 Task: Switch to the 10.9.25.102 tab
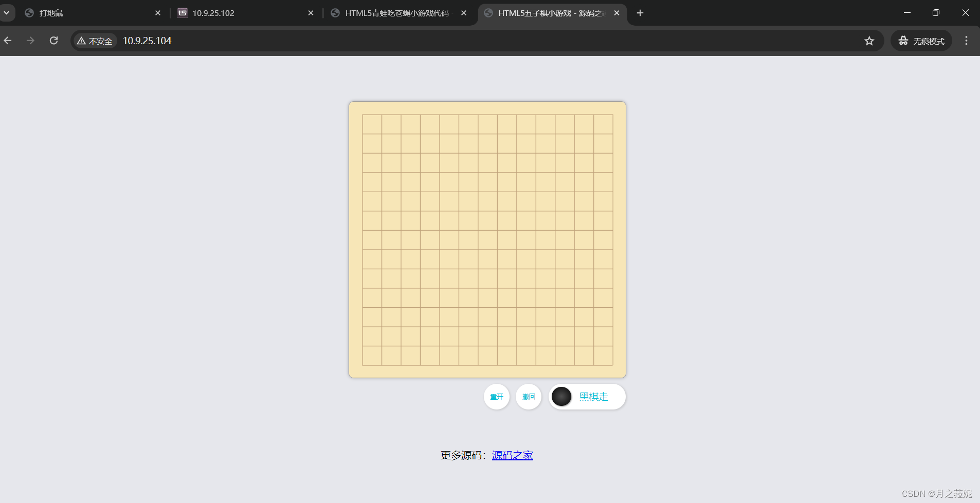point(246,13)
